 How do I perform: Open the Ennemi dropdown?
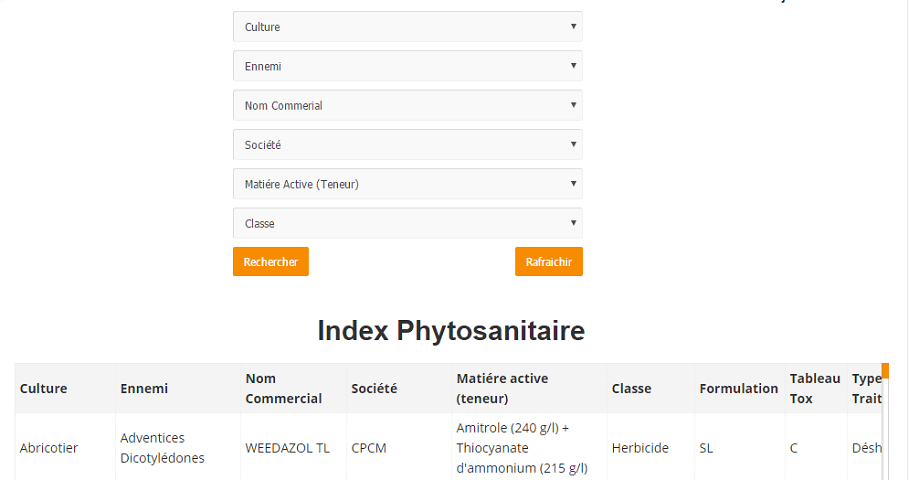click(408, 66)
